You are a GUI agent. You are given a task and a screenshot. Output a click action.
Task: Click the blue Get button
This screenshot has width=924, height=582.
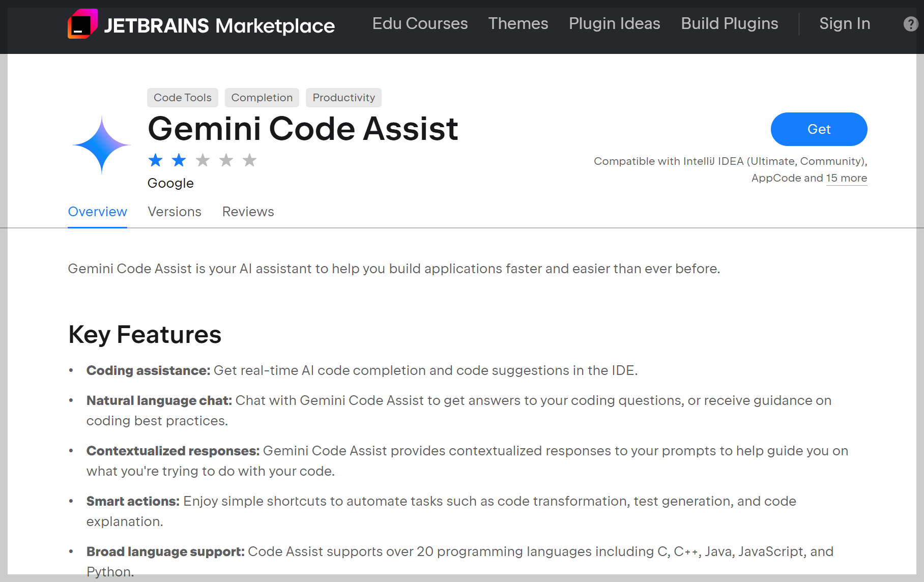819,129
